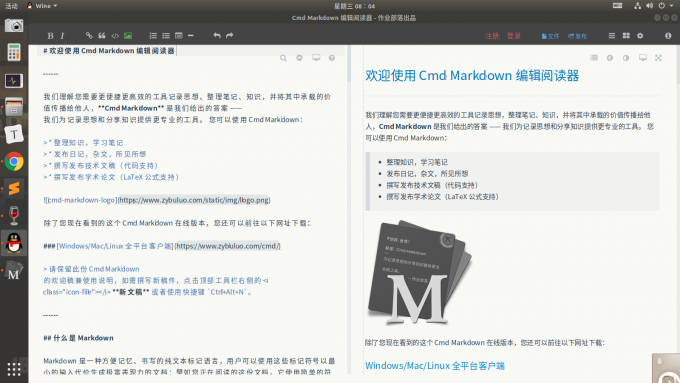Undo the last edit with the undo arrow
Image resolution: width=680 pixels, height=383 pixels.
pyautogui.click(x=217, y=36)
